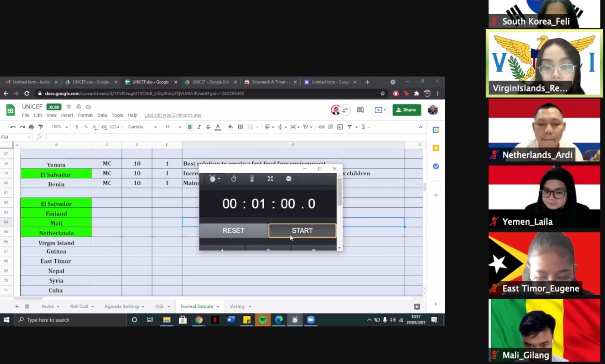Click the fill color paint bucket
The height and width of the screenshot is (364, 605).
pyautogui.click(x=230, y=127)
